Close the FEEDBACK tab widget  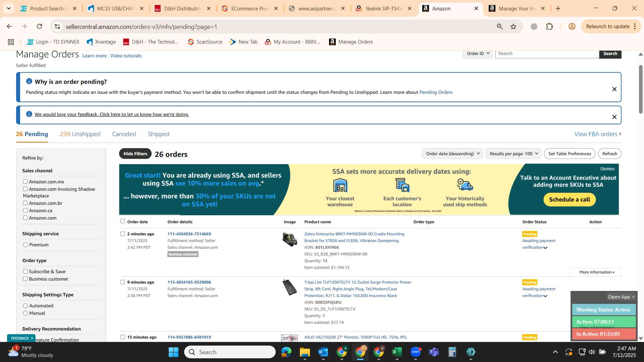point(32,338)
